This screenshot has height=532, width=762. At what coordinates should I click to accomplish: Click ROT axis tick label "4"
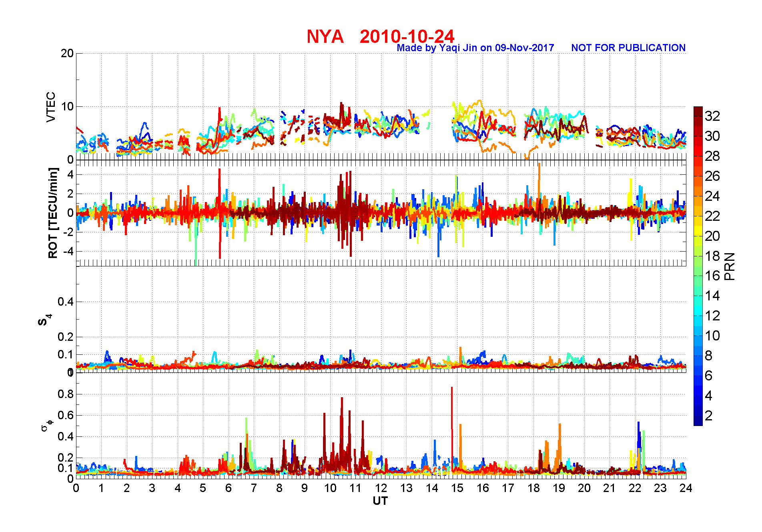click(x=70, y=174)
